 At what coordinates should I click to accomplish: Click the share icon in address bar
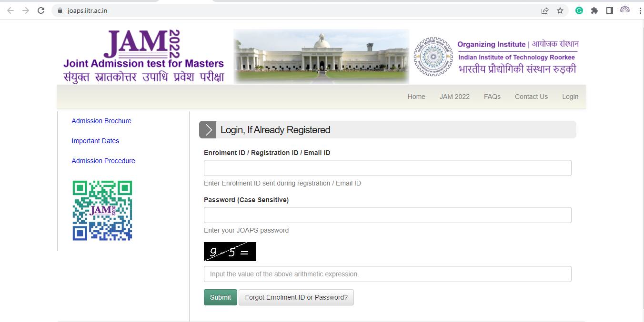tap(544, 10)
